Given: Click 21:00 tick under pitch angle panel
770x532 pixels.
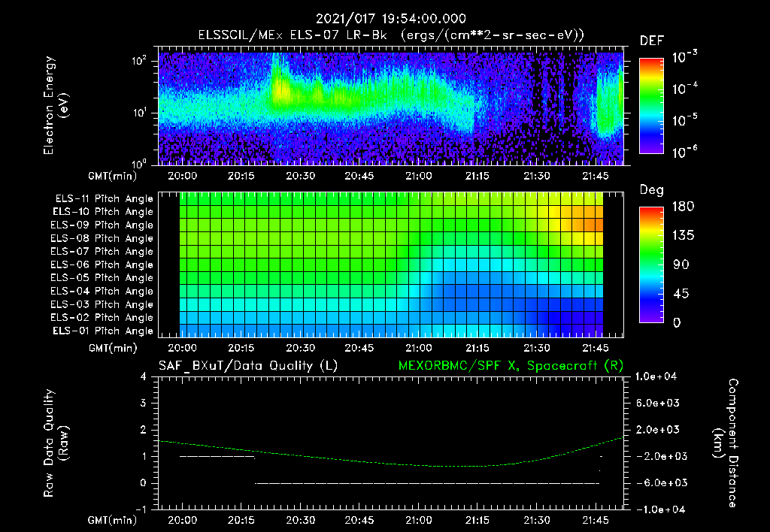Looking at the screenshot, I should pos(418,348).
